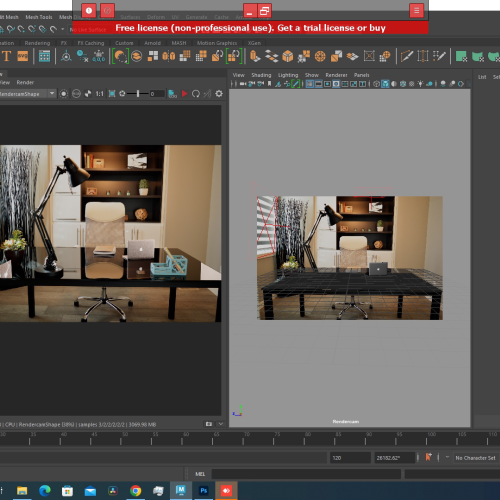This screenshot has width=500, height=500.
Task: Open File Explorer from the taskbar
Action: pos(22,490)
